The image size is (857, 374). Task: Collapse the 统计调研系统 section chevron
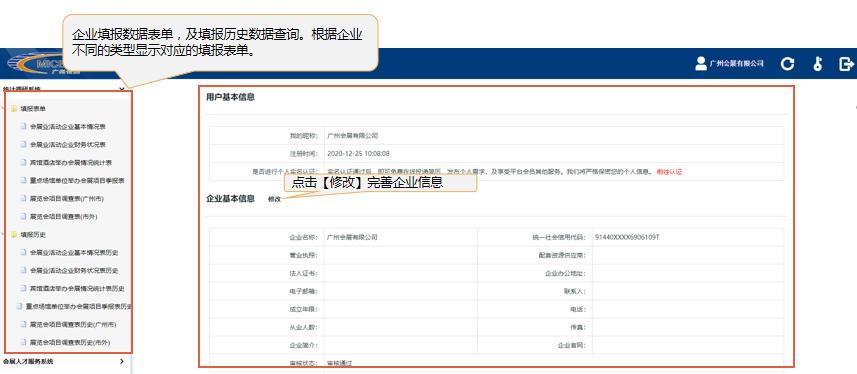(121, 89)
